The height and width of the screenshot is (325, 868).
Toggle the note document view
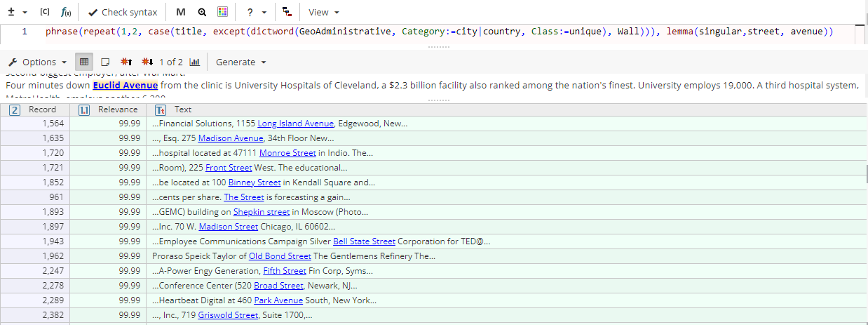coord(105,62)
